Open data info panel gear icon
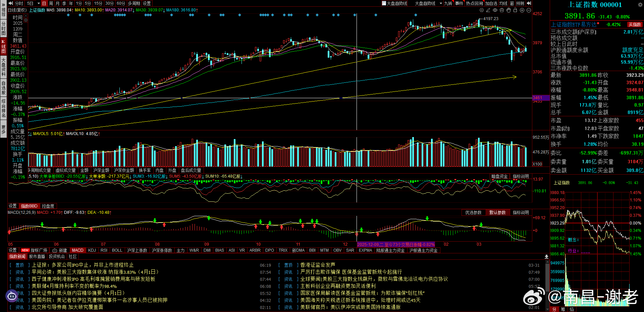The width and height of the screenshot is (644, 312). [26, 20]
